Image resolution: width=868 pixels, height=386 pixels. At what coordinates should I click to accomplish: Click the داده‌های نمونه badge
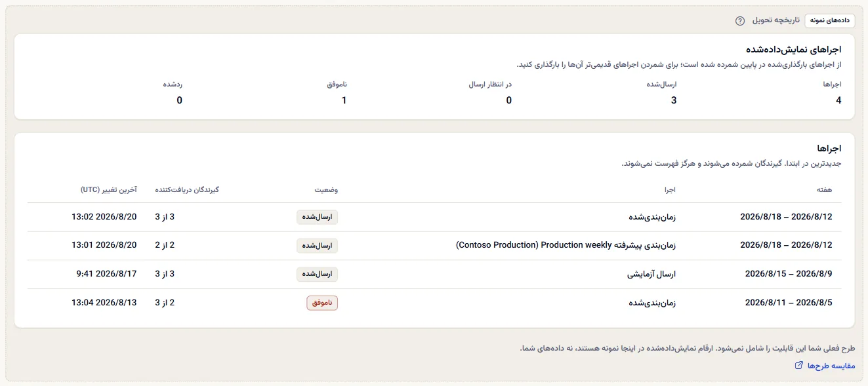click(x=830, y=20)
